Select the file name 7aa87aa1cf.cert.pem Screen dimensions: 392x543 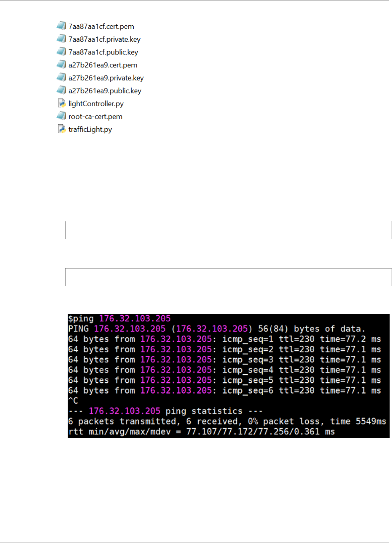coord(101,26)
